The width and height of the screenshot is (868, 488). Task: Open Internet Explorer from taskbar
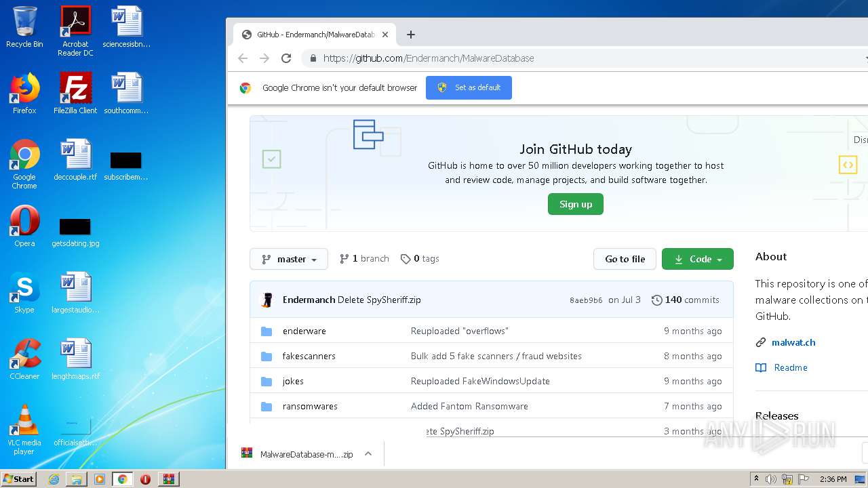54,479
